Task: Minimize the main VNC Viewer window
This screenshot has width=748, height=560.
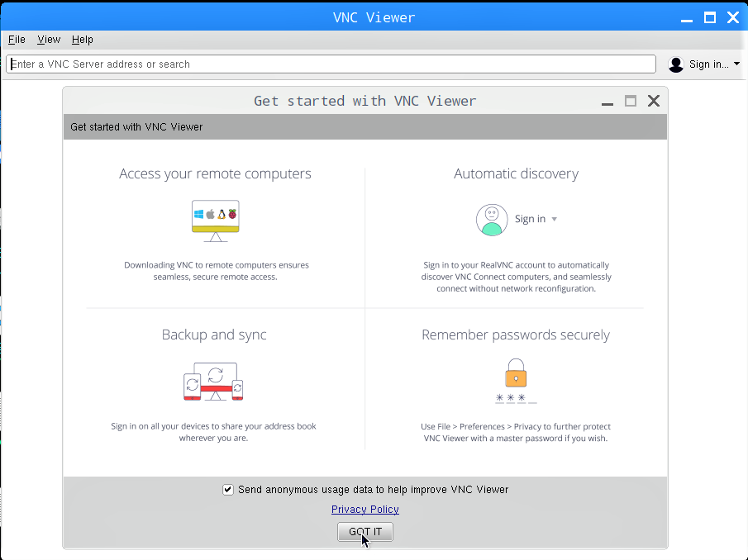Action: pos(687,19)
